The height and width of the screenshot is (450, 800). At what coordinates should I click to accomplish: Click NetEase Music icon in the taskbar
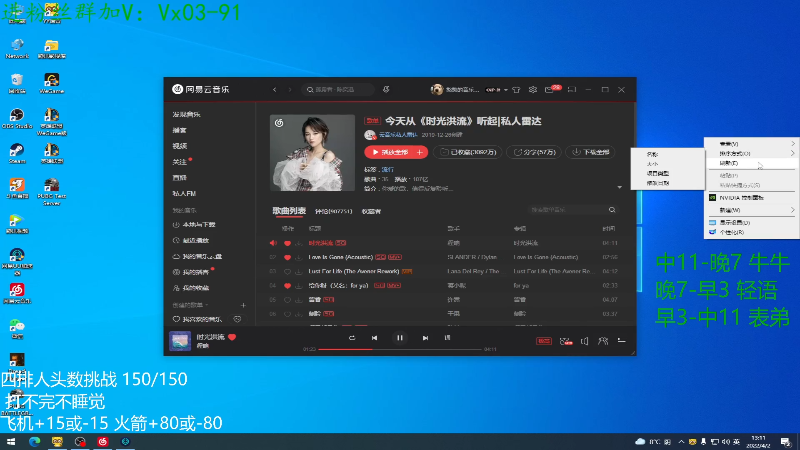coord(103,442)
